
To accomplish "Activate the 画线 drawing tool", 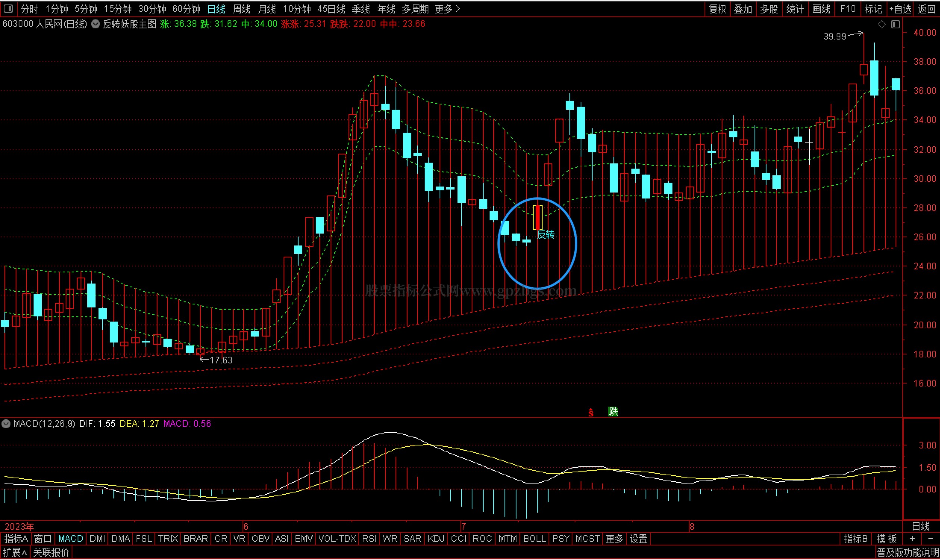I will [821, 9].
